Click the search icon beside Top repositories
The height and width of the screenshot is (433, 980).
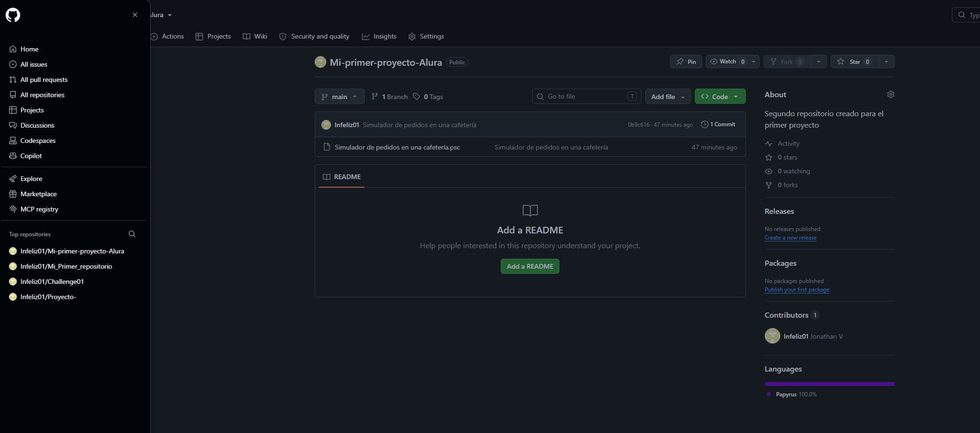coord(132,234)
